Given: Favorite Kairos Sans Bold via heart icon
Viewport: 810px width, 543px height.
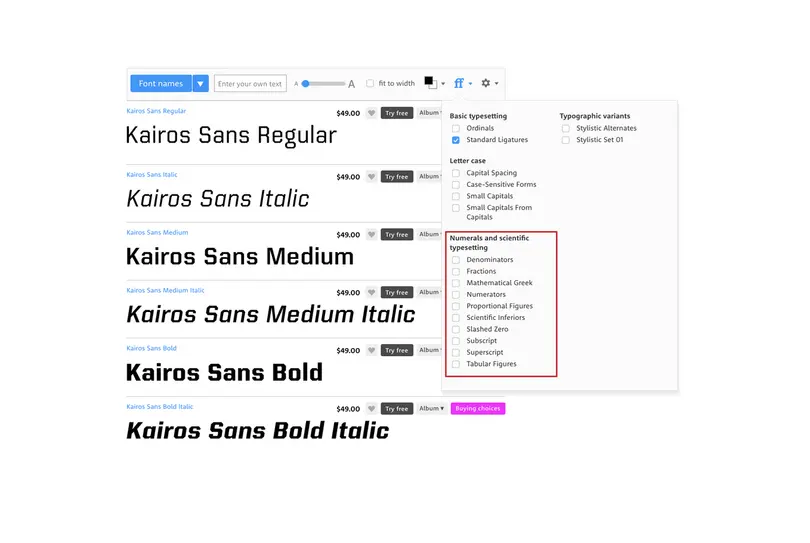Looking at the screenshot, I should 371,351.
